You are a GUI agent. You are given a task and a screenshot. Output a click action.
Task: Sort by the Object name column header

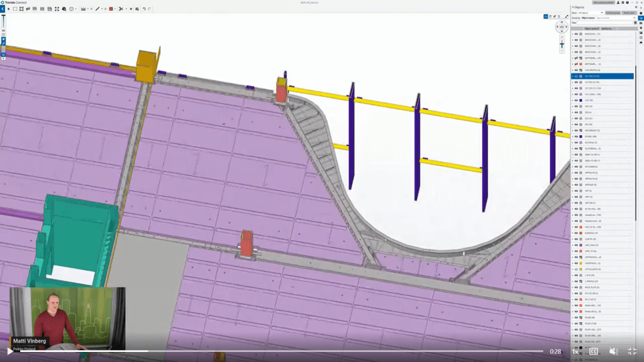[591, 28]
